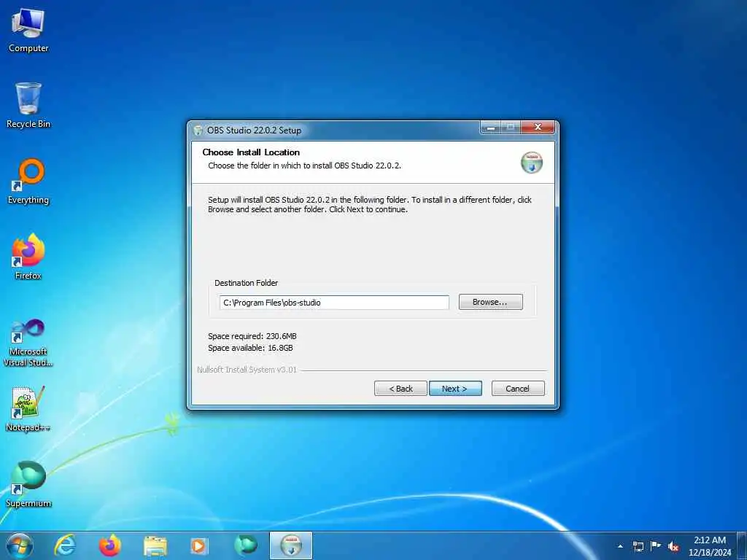
Task: Launch the Supermium desktop shortcut
Action: click(28, 484)
